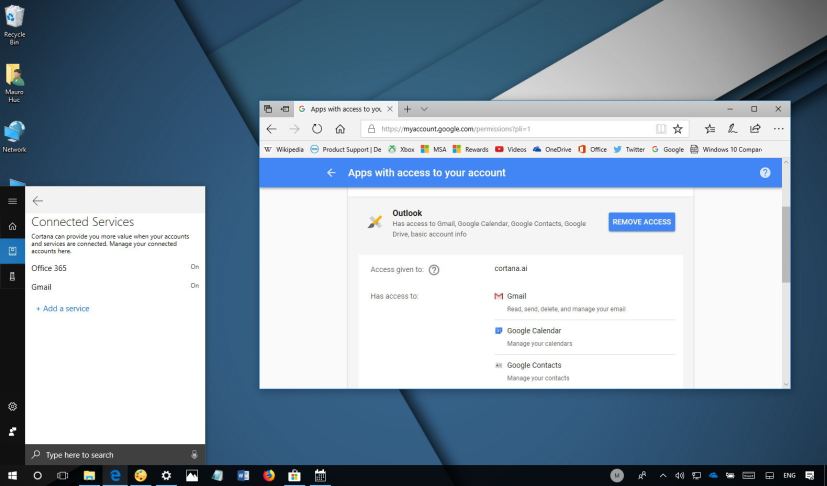Open Rewards bookmark
This screenshot has width=827, height=486.
pos(470,149)
